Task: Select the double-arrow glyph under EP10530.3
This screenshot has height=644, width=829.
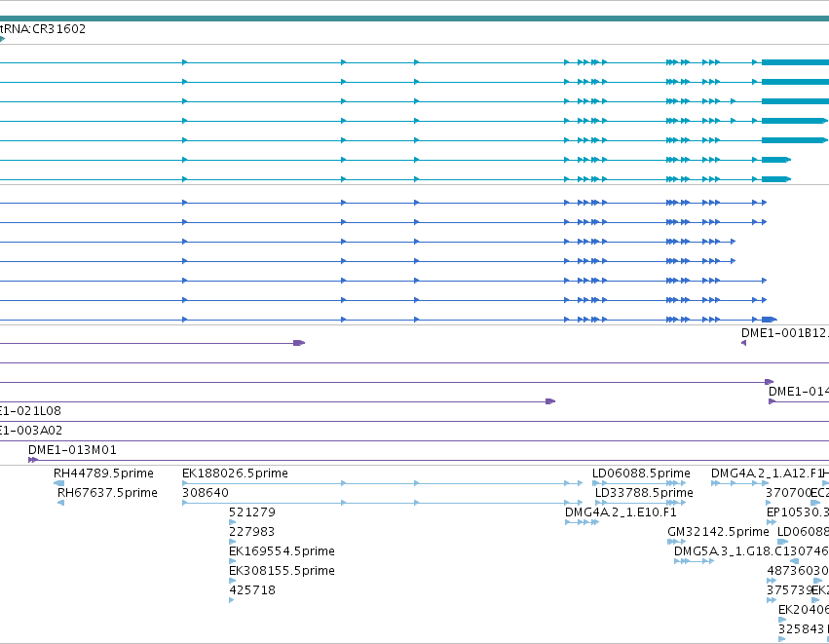Action: (x=772, y=522)
